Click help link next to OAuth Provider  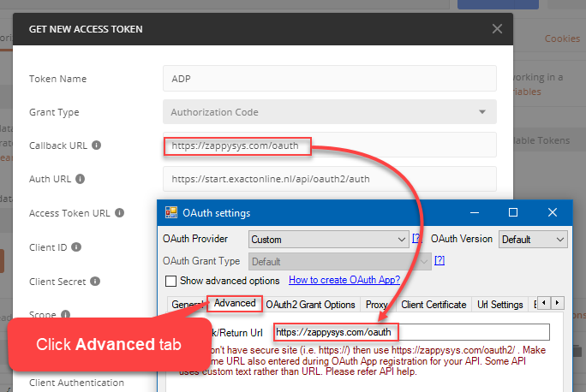click(x=417, y=239)
